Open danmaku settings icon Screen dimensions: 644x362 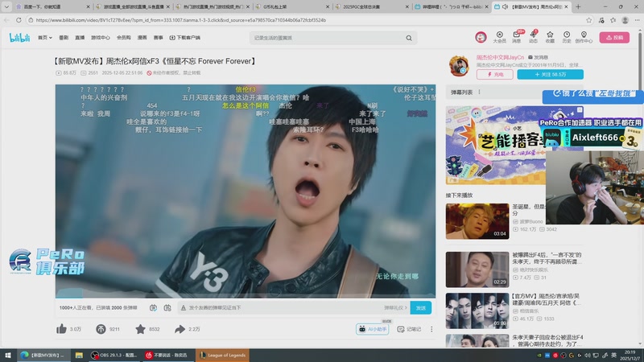tap(167, 307)
